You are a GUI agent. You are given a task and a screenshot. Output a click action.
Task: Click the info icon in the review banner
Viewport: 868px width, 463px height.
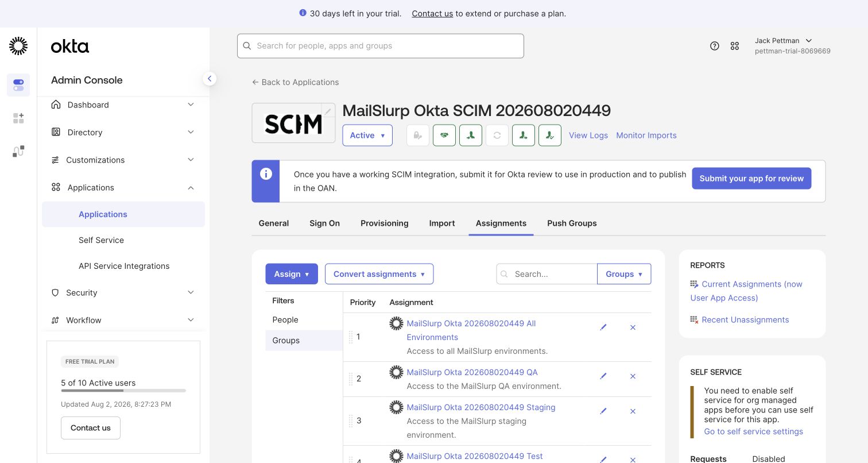266,173
